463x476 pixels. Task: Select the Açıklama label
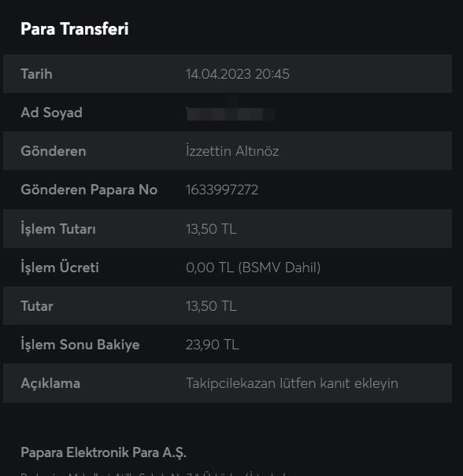tap(50, 383)
